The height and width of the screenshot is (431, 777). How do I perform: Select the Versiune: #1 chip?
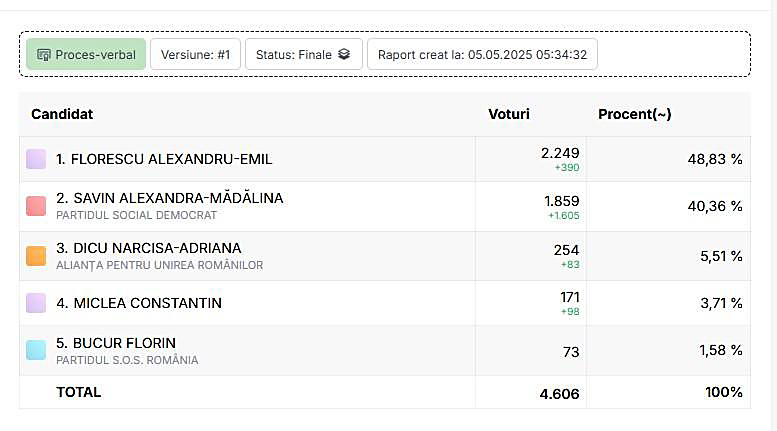(195, 54)
